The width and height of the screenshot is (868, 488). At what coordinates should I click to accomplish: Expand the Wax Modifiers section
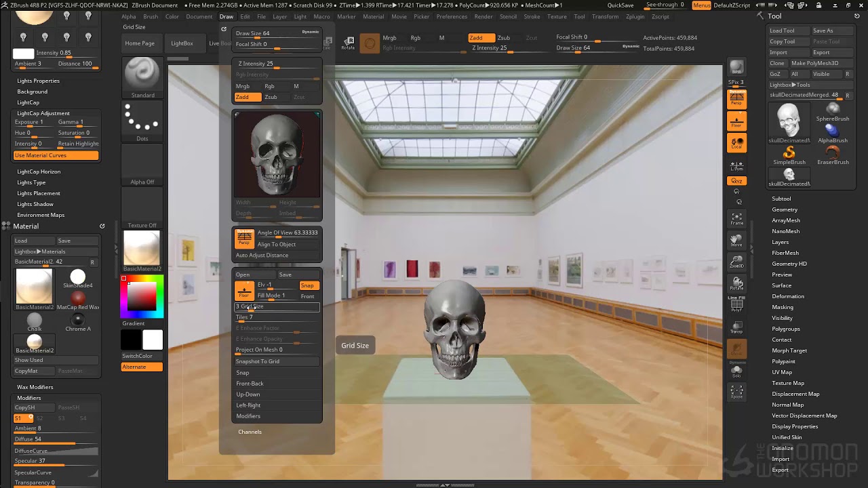click(x=35, y=387)
